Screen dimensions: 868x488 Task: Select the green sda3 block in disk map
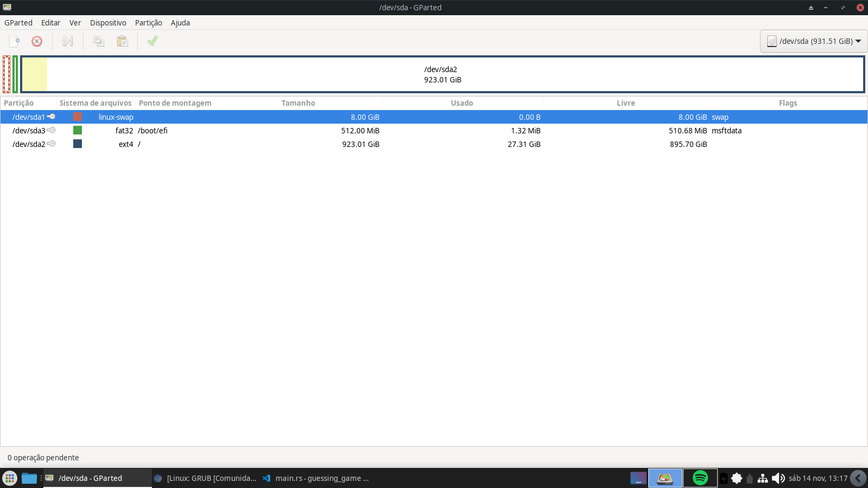[x=16, y=74]
